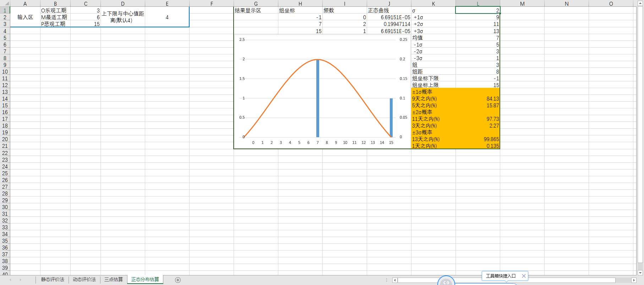Add a new sheet with the plus icon
Screen dimensions: 644x285
pyautogui.click(x=178, y=280)
